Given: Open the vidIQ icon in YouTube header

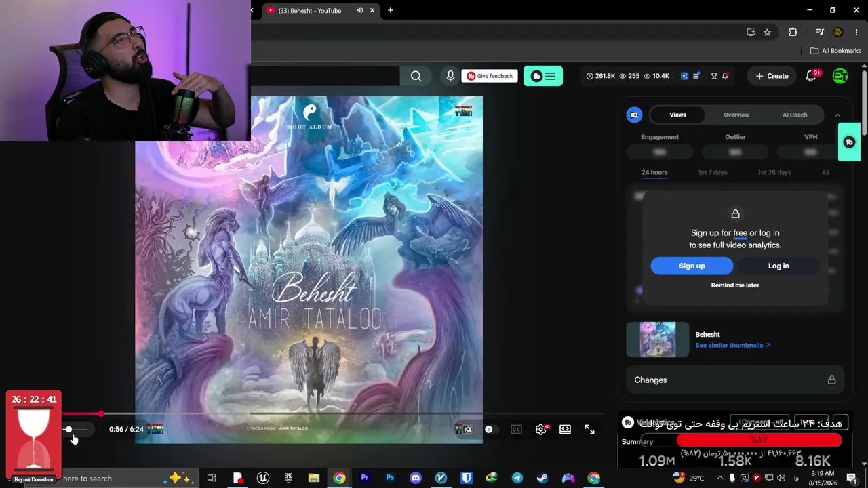Looking at the screenshot, I should [684, 76].
